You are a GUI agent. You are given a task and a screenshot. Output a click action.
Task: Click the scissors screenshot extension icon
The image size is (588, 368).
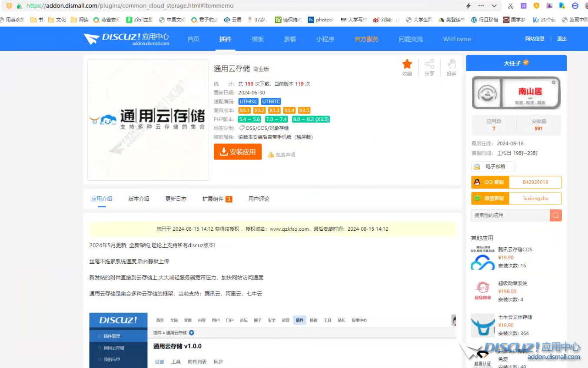511,6
